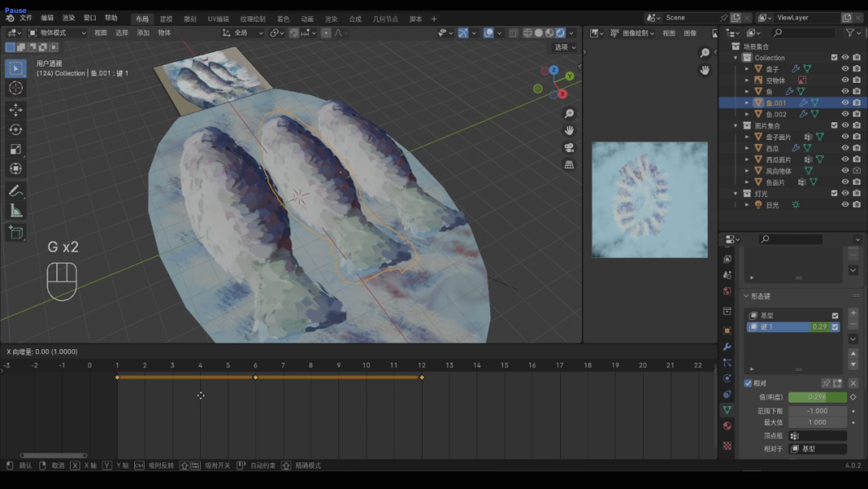
Task: Toggle proportional editing in viewport header
Action: 326,33
